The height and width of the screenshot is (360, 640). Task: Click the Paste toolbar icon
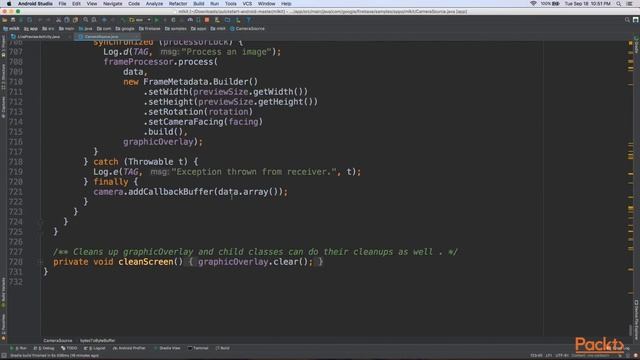pyautogui.click(x=75, y=20)
